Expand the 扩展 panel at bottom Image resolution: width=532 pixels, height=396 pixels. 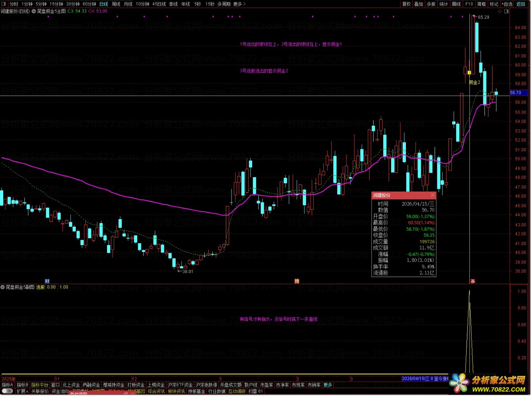[x=22, y=391]
